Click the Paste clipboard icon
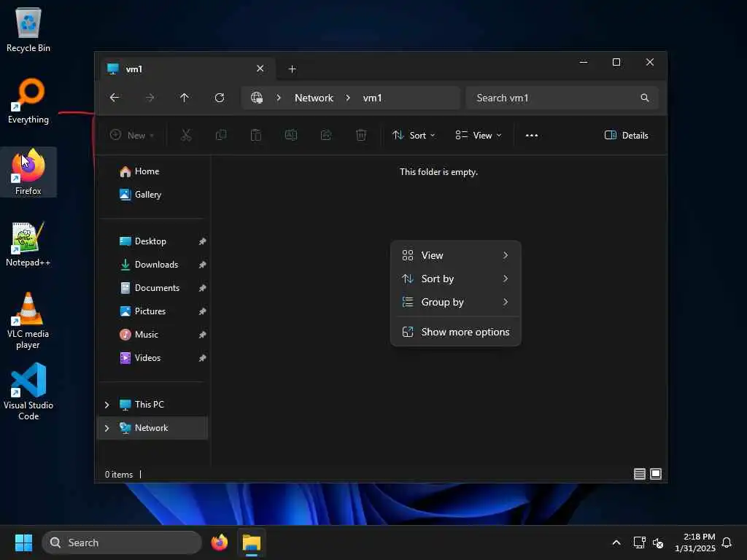Image resolution: width=747 pixels, height=560 pixels. 256,135
